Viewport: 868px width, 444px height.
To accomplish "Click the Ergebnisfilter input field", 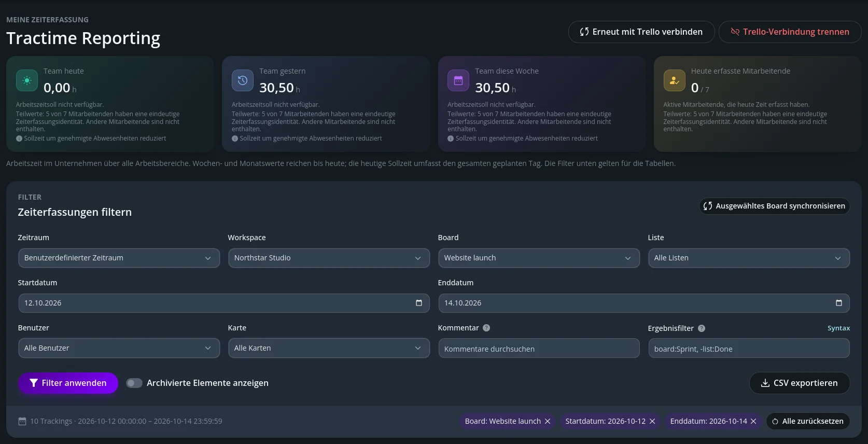I will [x=749, y=349].
